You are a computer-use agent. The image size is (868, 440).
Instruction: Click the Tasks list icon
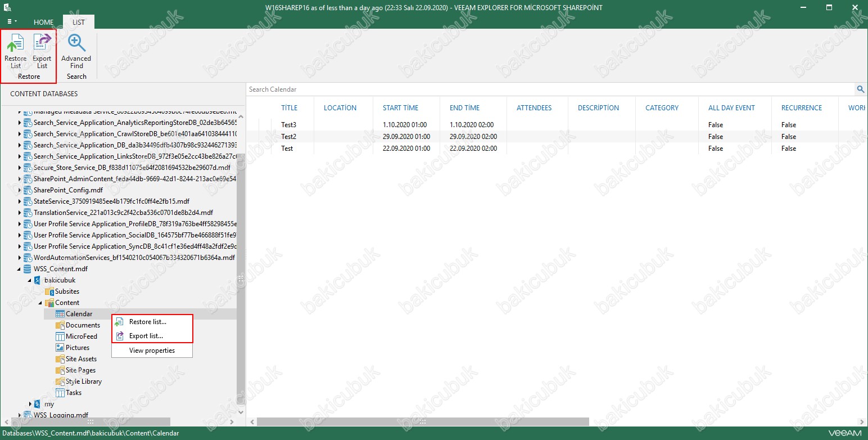coord(60,393)
